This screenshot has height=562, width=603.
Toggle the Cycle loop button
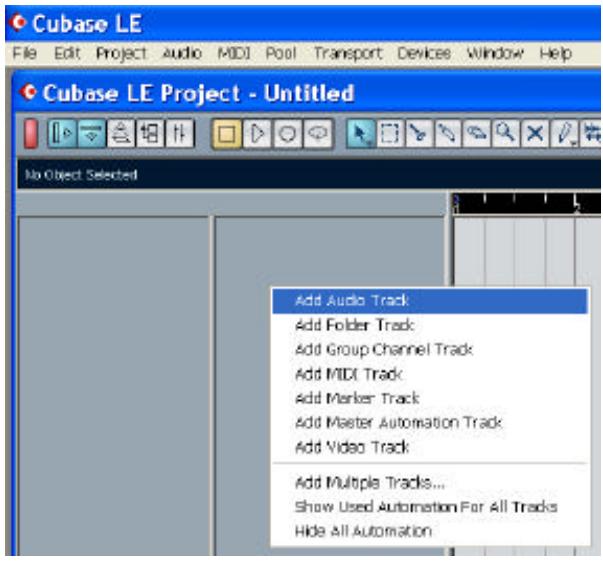(318, 134)
